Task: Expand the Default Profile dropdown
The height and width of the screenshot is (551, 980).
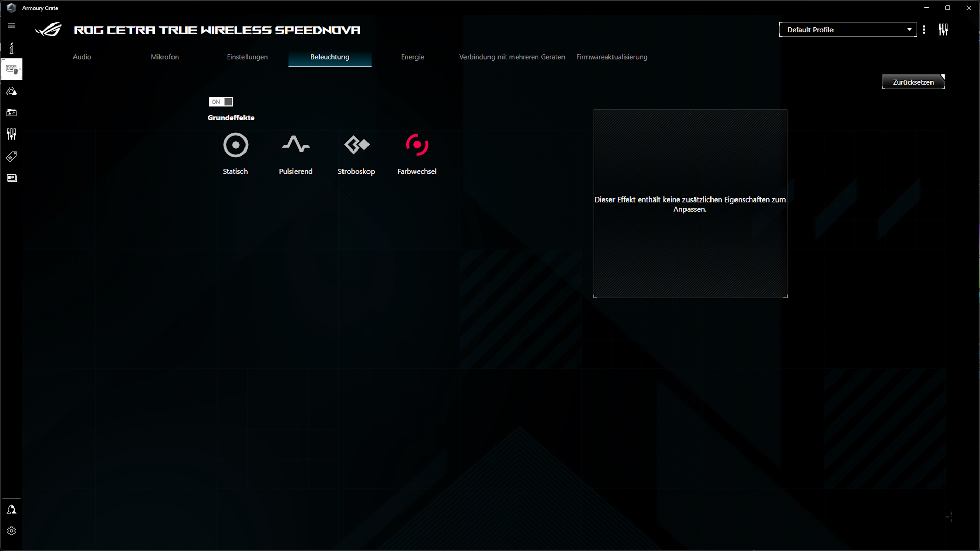Action: pyautogui.click(x=909, y=29)
